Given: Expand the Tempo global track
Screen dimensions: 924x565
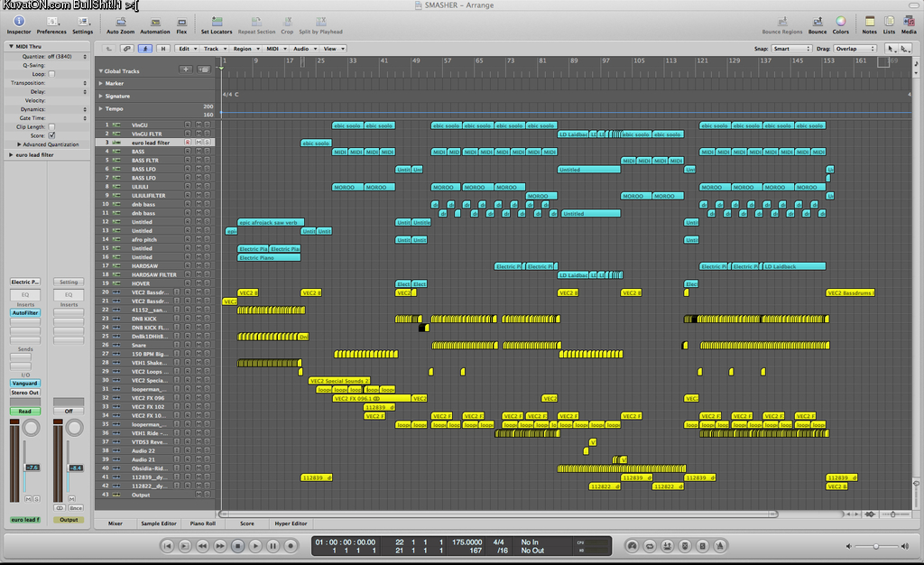Looking at the screenshot, I should click(x=101, y=108).
